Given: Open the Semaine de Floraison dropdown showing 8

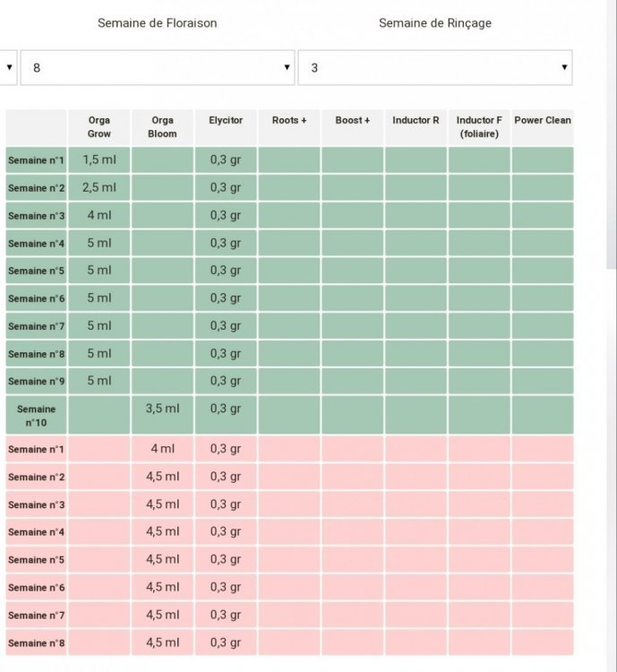Looking at the screenshot, I should click(x=158, y=68).
